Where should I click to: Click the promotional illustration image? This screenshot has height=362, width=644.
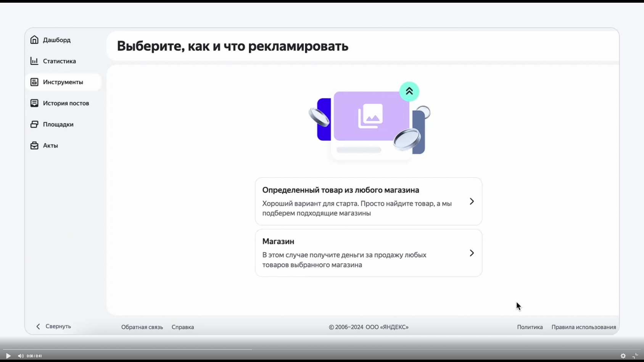369,121
